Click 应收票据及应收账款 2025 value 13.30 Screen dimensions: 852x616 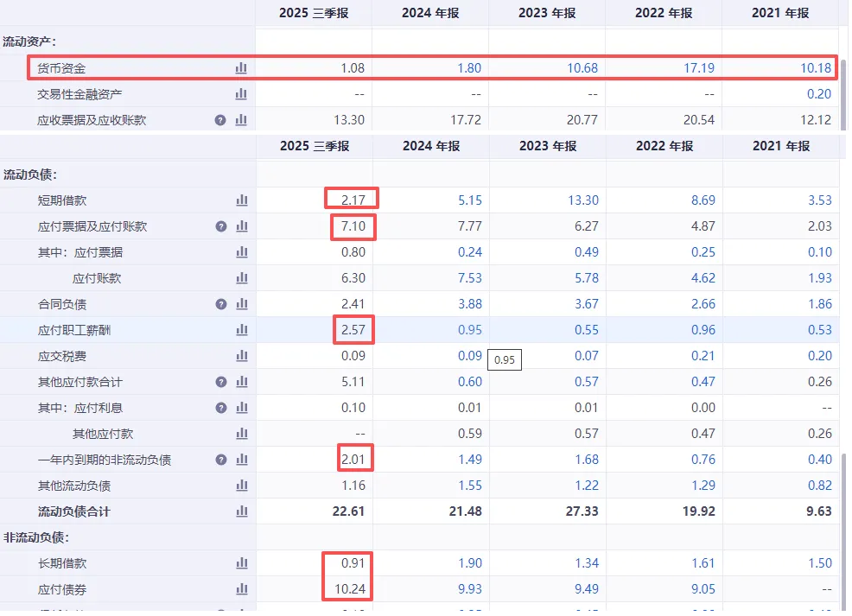(x=349, y=120)
